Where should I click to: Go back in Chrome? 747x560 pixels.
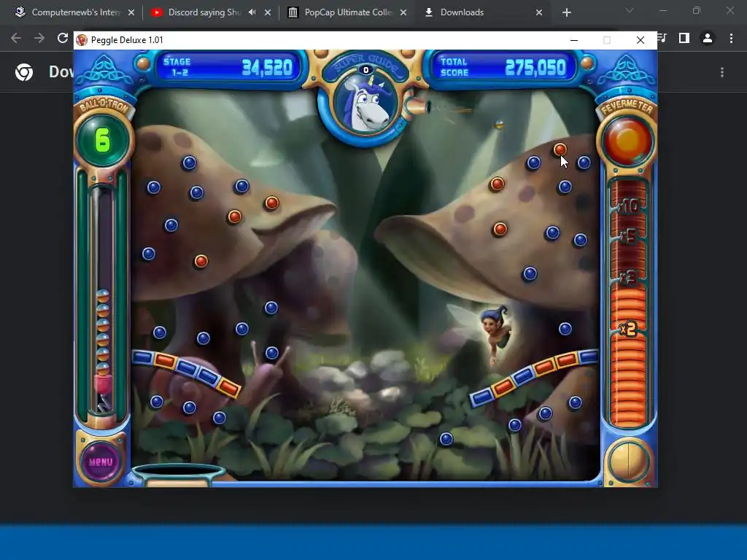click(16, 38)
